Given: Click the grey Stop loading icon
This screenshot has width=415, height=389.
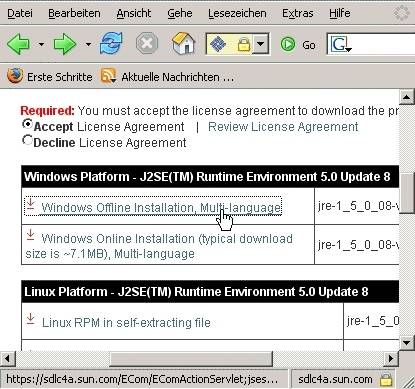Looking at the screenshot, I should point(147,43).
